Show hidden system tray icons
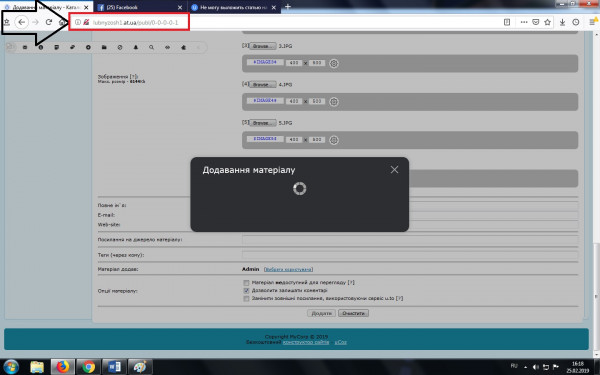This screenshot has width=600, height=375. click(x=525, y=367)
